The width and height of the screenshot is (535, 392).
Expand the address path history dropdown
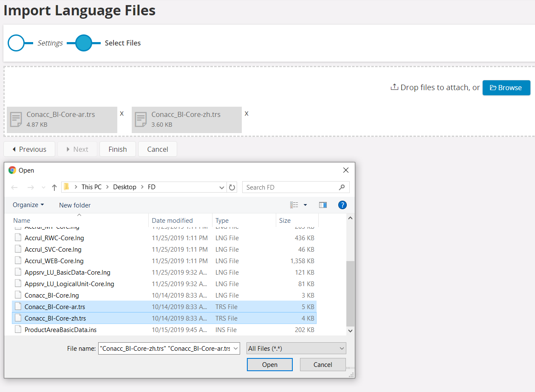point(222,187)
